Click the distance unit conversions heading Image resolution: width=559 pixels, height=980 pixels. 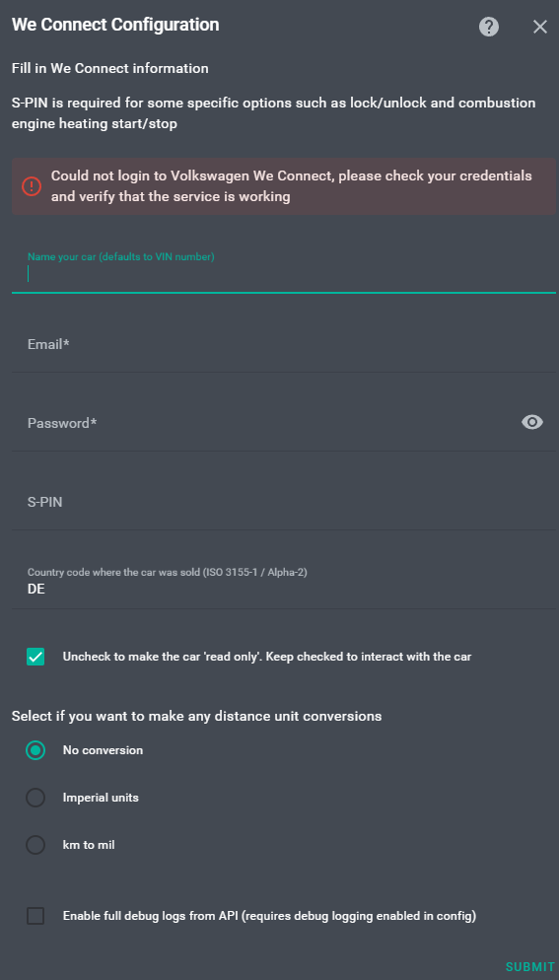(197, 716)
